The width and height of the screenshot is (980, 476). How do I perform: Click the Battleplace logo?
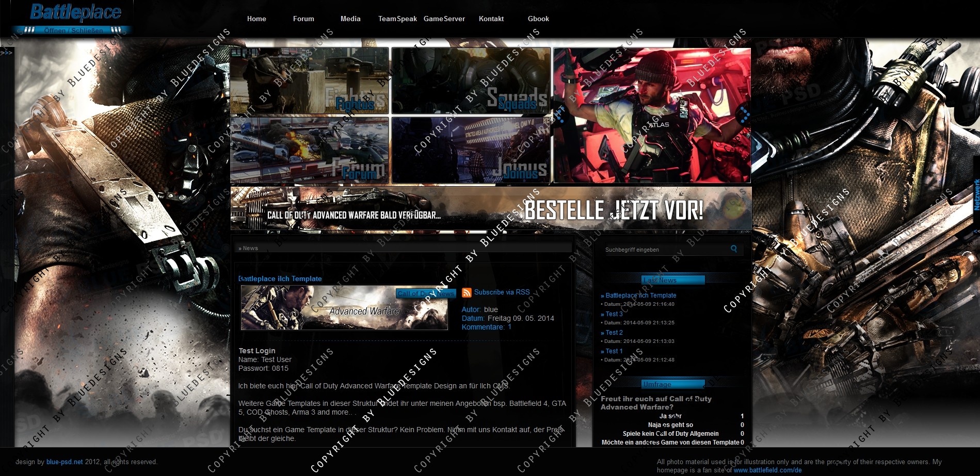pyautogui.click(x=75, y=12)
